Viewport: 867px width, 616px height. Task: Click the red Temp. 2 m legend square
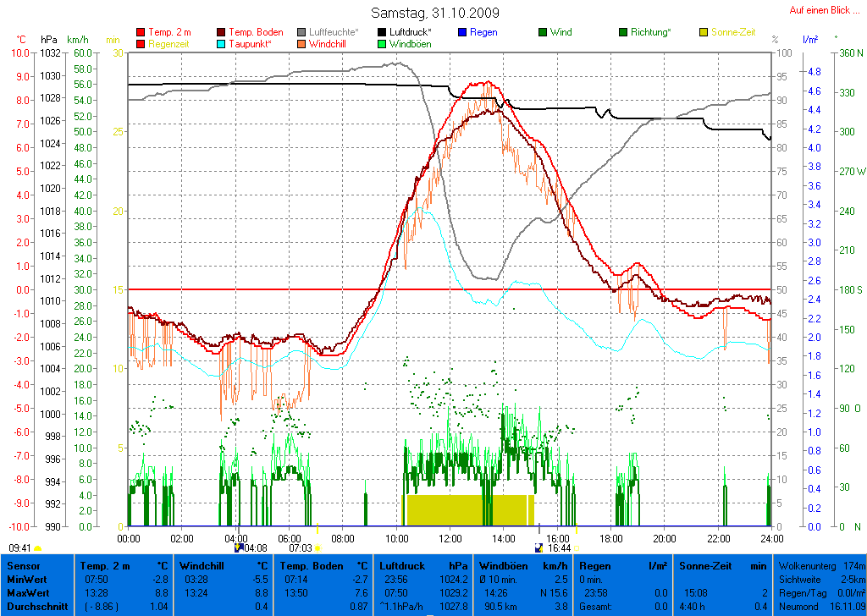click(x=141, y=32)
